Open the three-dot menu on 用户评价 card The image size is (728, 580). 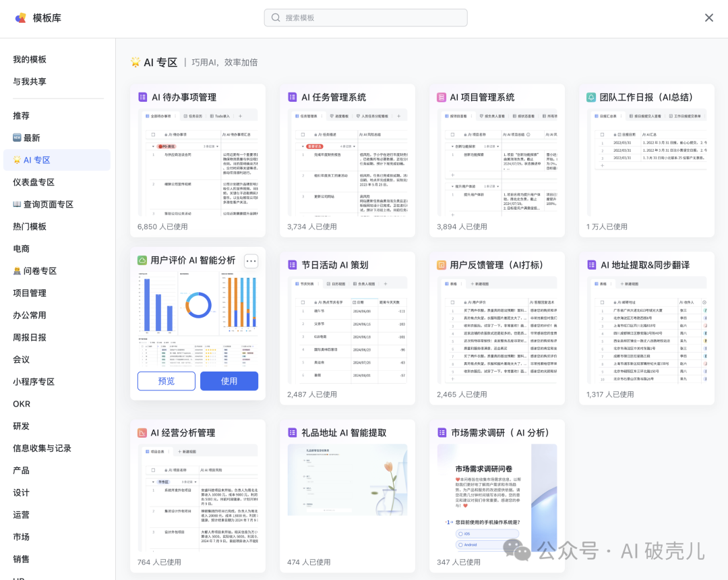click(x=251, y=261)
